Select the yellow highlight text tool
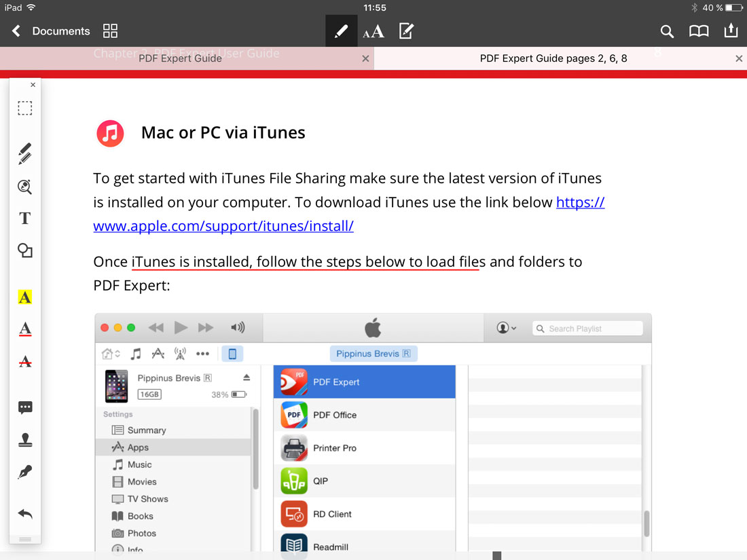 (24, 297)
